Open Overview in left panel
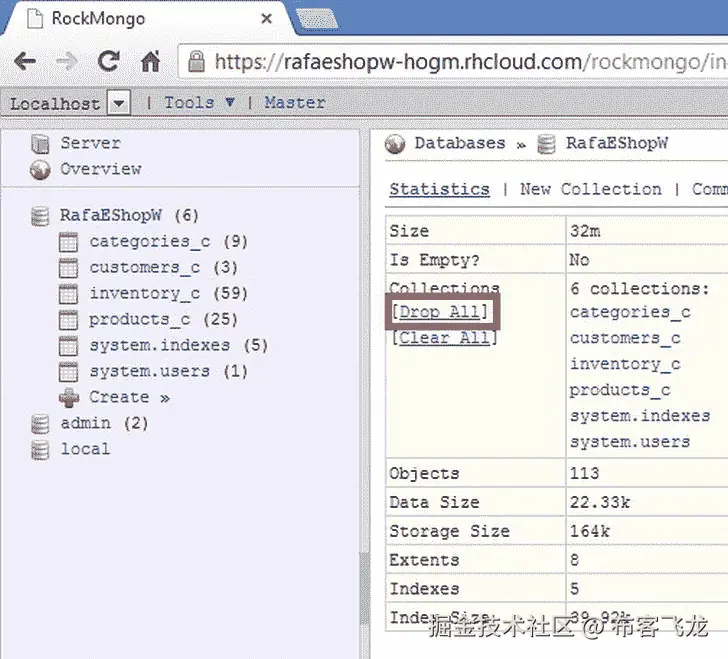This screenshot has height=659, width=728. coord(101,169)
